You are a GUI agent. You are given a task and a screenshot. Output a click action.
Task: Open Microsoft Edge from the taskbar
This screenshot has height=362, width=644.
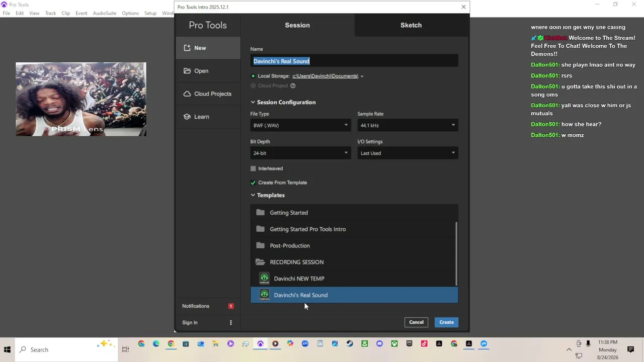[156, 344]
